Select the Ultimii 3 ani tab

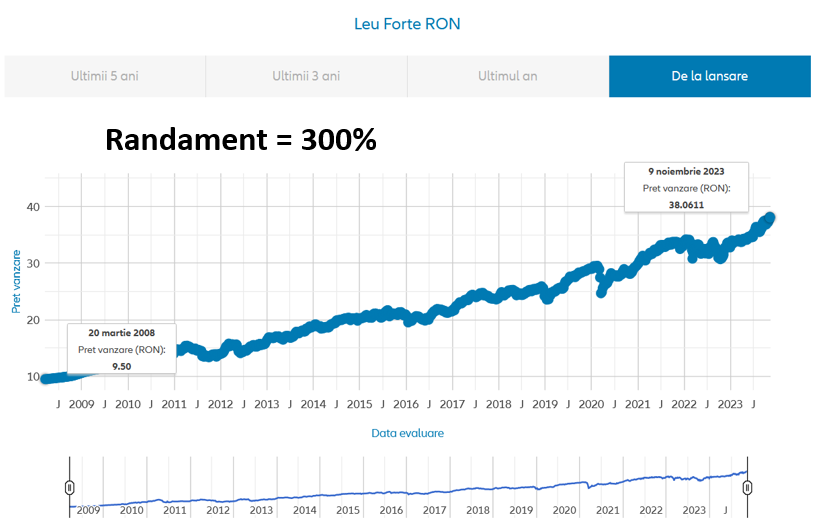pos(306,76)
